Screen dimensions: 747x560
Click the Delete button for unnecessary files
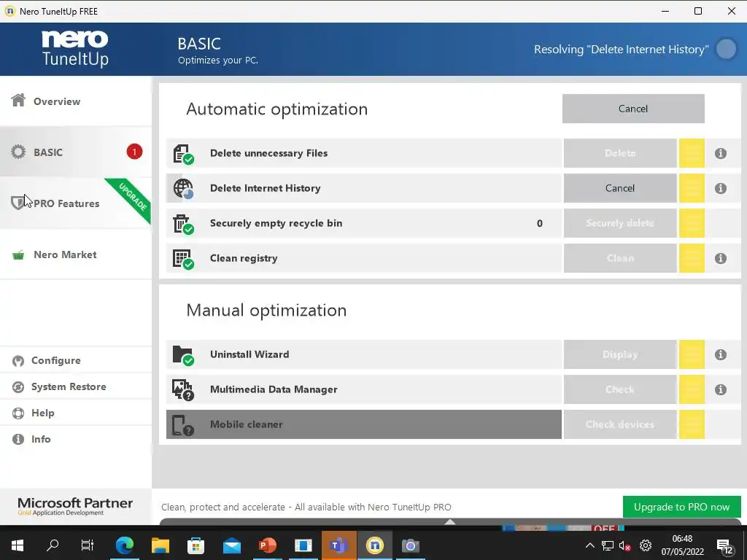tap(620, 153)
